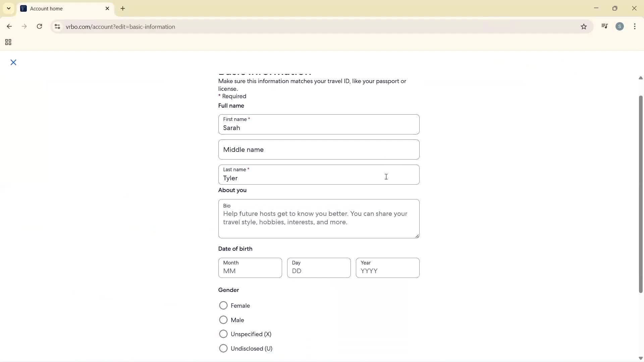Open a new browser tab
644x362 pixels.
[x=123, y=8]
